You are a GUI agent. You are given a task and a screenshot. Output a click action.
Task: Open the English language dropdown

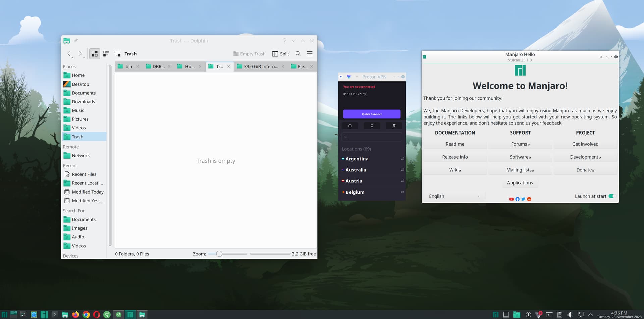(454, 196)
